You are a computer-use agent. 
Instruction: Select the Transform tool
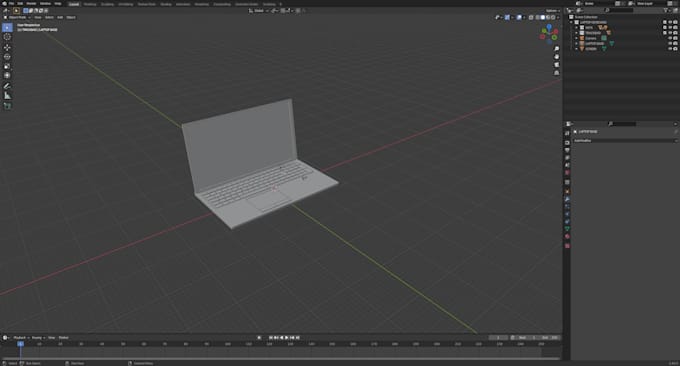7,75
